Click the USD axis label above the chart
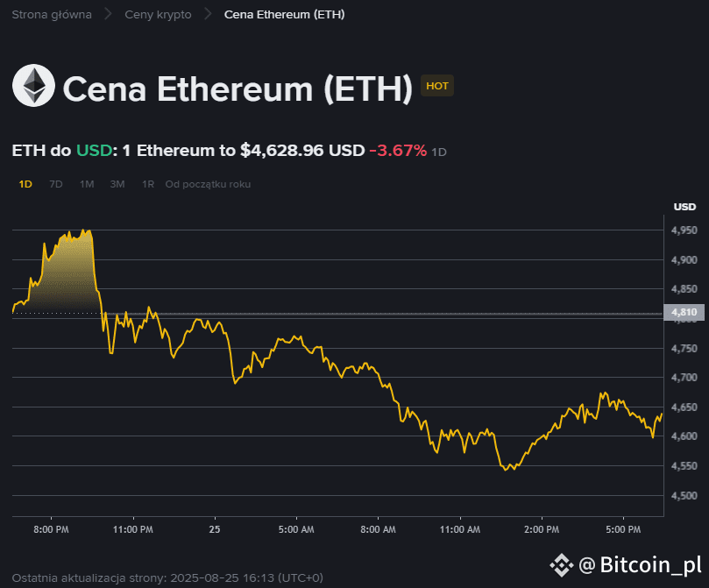This screenshot has height=588, width=709. (686, 207)
